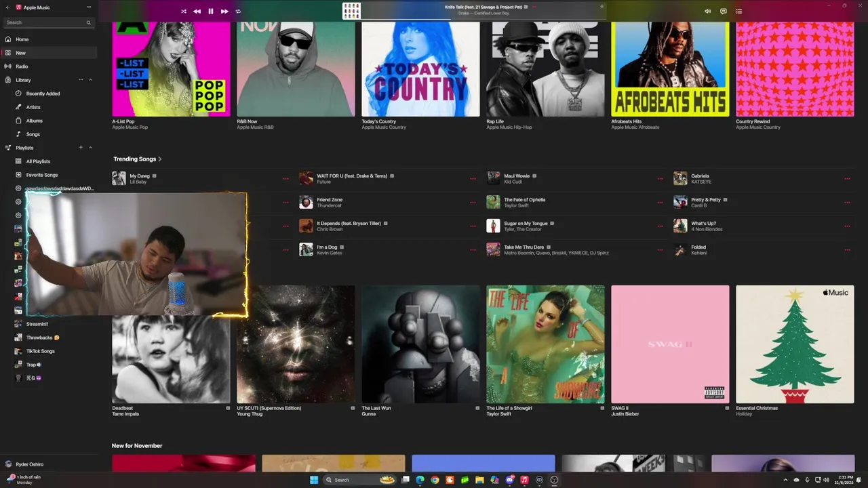Open the volume control
Viewport: 868px width, 488px height.
pyautogui.click(x=707, y=12)
